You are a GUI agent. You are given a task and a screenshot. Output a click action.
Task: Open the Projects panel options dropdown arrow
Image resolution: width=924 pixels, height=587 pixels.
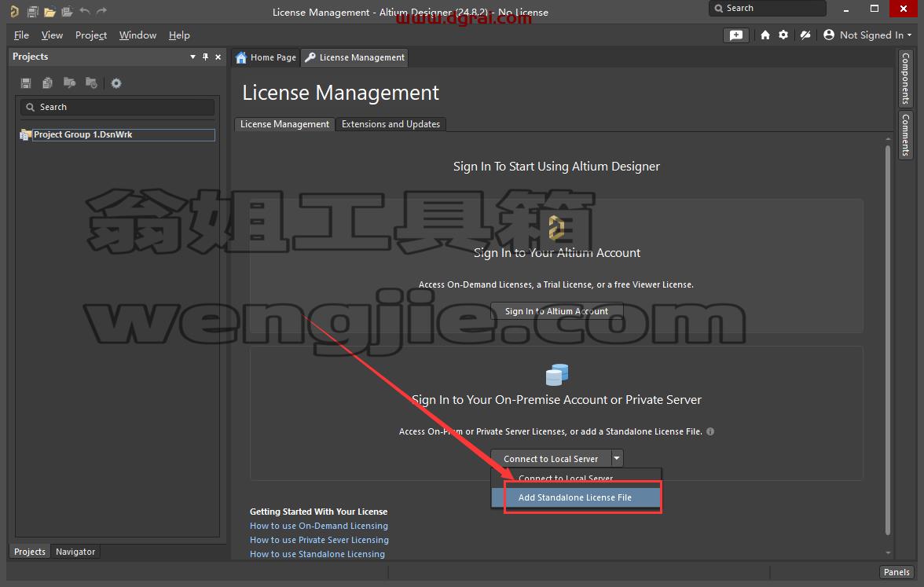(192, 57)
